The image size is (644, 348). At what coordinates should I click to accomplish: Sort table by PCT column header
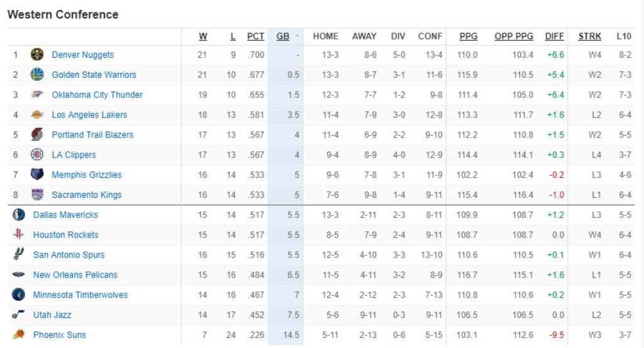(x=255, y=36)
